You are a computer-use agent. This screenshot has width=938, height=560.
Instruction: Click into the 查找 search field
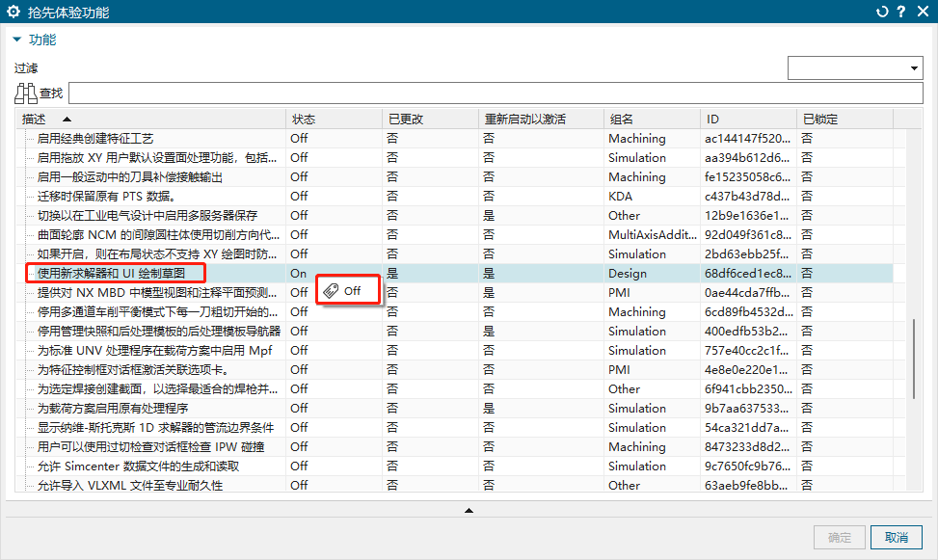(x=496, y=93)
